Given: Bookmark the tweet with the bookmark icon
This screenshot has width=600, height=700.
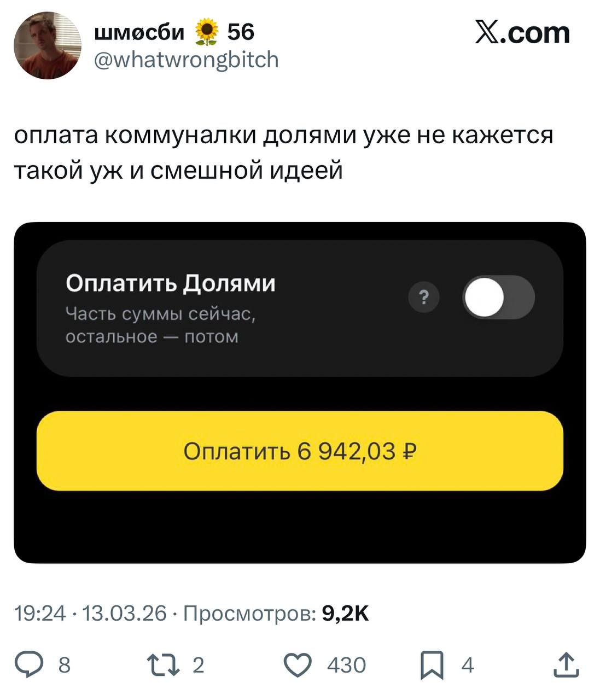Looking at the screenshot, I should (432, 666).
